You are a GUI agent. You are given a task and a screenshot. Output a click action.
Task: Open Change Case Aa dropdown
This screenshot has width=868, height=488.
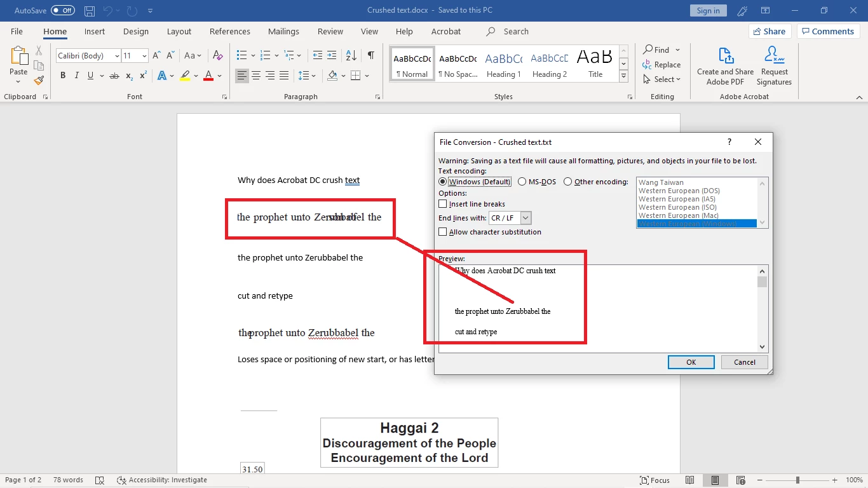coord(192,56)
